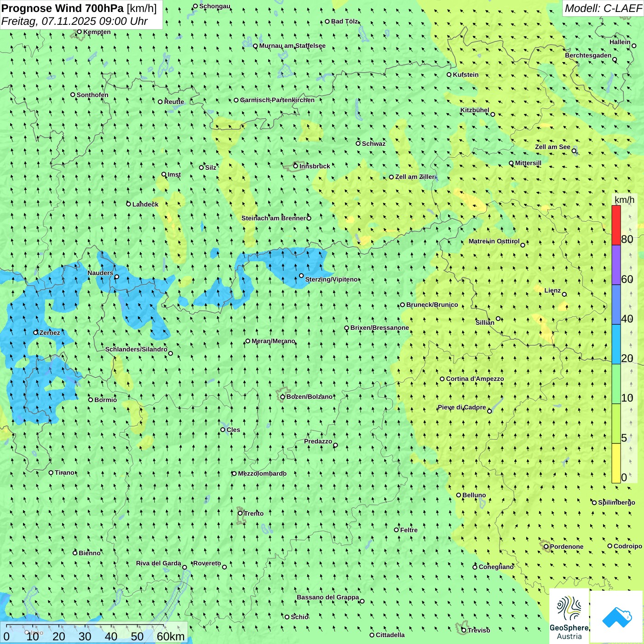
Task: Click the Treviso city label
Action: pos(478,630)
